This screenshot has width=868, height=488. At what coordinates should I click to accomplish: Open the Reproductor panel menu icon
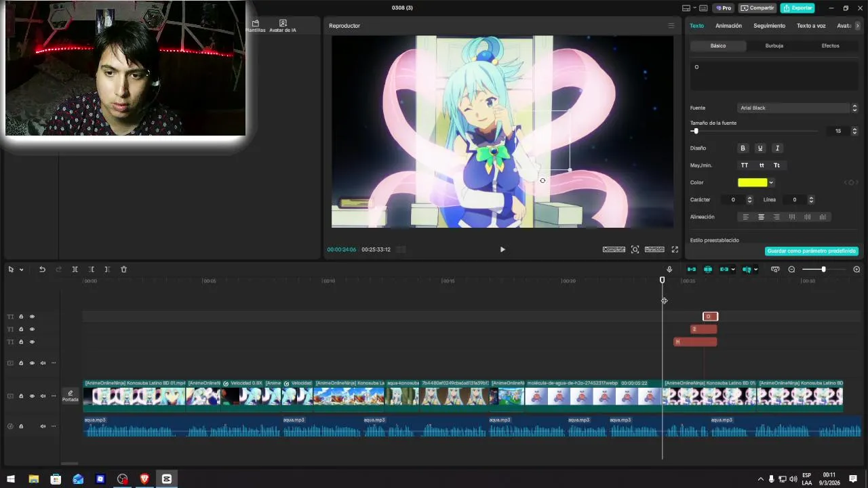(671, 26)
